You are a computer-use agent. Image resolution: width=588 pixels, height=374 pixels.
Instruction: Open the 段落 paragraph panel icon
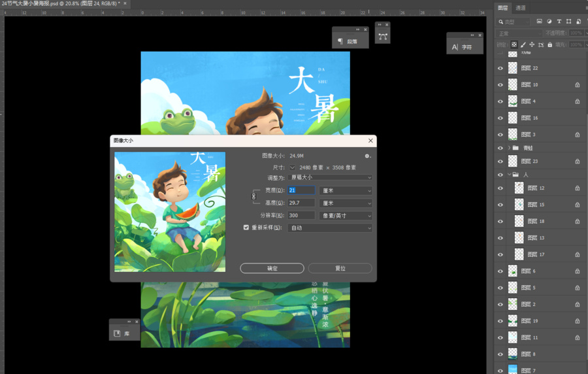tap(340, 41)
